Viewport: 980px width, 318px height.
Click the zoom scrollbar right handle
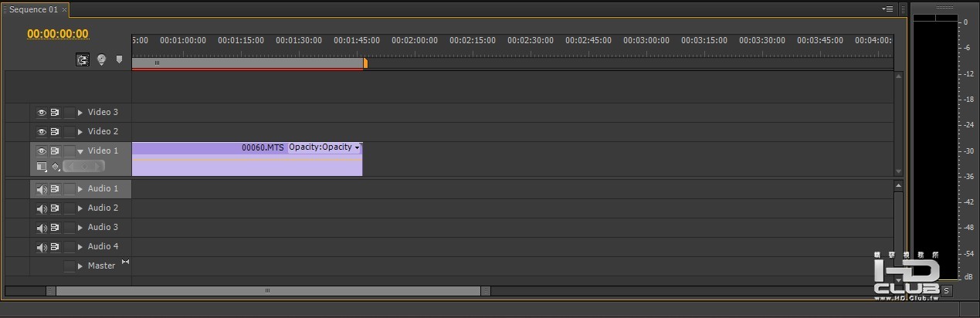coord(485,291)
